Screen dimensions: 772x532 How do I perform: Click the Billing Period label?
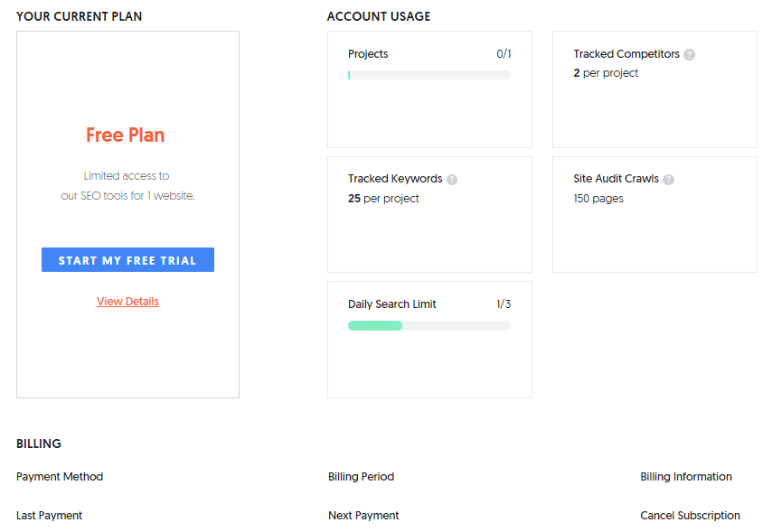(x=361, y=477)
